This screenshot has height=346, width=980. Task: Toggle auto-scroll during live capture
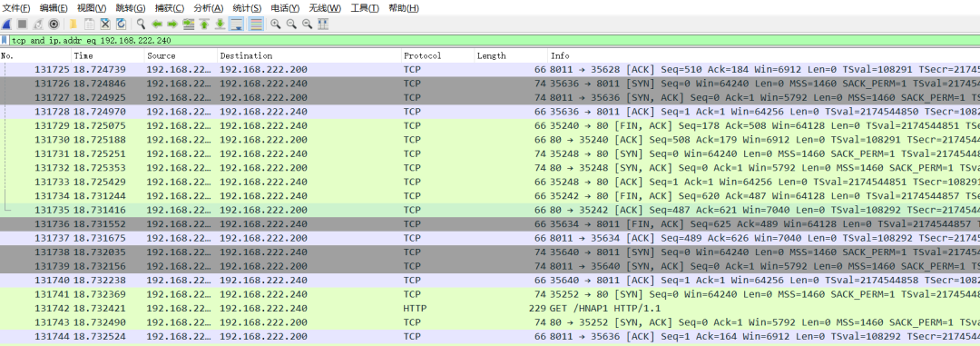(x=236, y=24)
